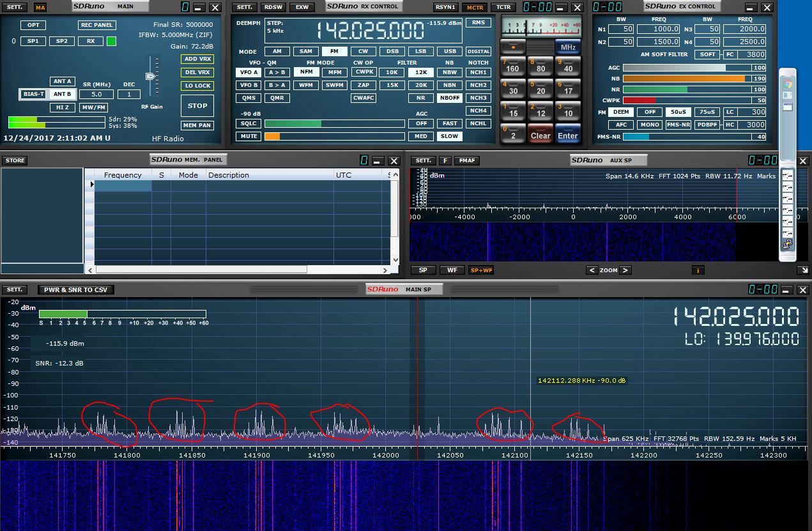The image size is (812, 531).
Task: Select the 40 meter band keypad button
Action: tap(568, 66)
